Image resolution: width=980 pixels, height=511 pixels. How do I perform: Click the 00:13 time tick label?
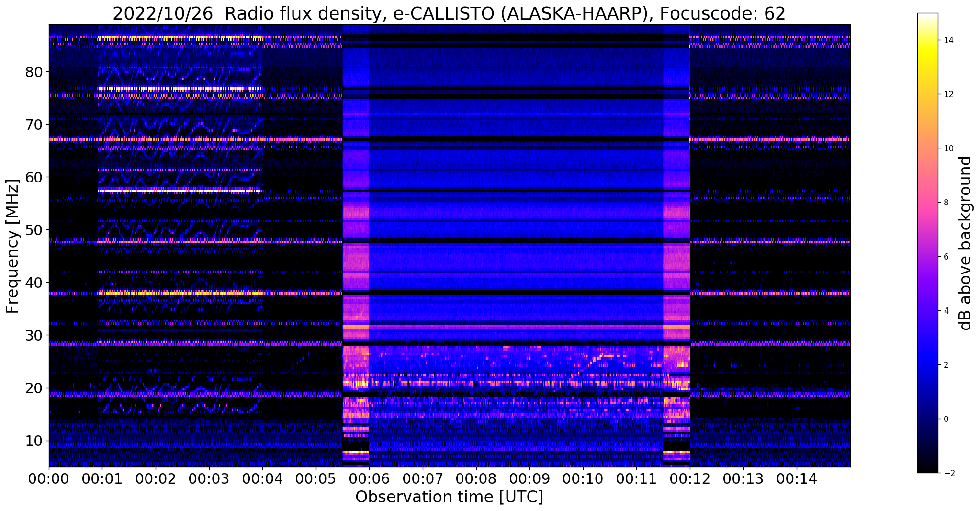743,478
